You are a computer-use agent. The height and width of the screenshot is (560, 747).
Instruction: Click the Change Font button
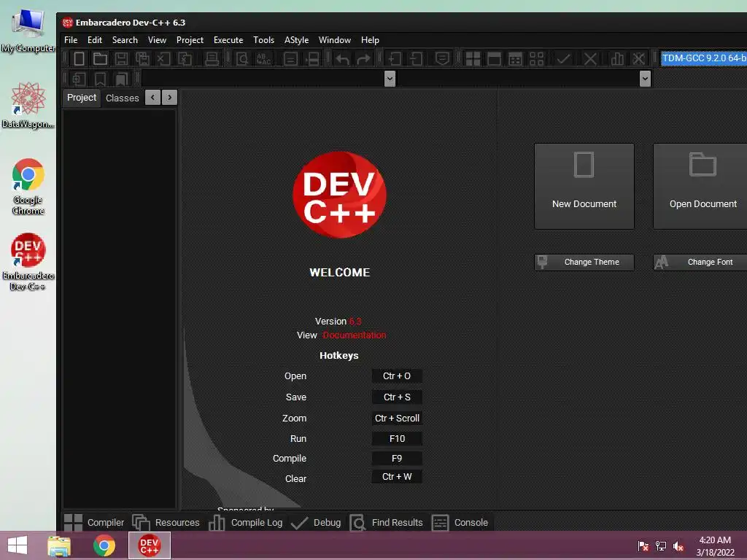click(x=700, y=262)
